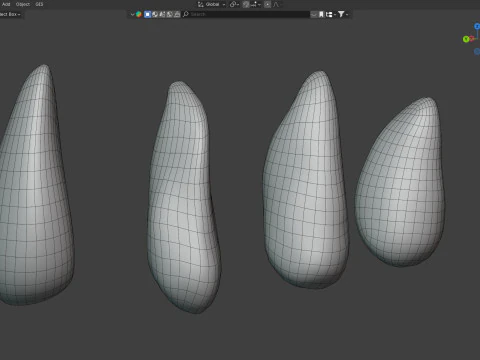Click the chevron left of the colored sphere
This screenshot has height=360, width=480.
pyautogui.click(x=132, y=14)
